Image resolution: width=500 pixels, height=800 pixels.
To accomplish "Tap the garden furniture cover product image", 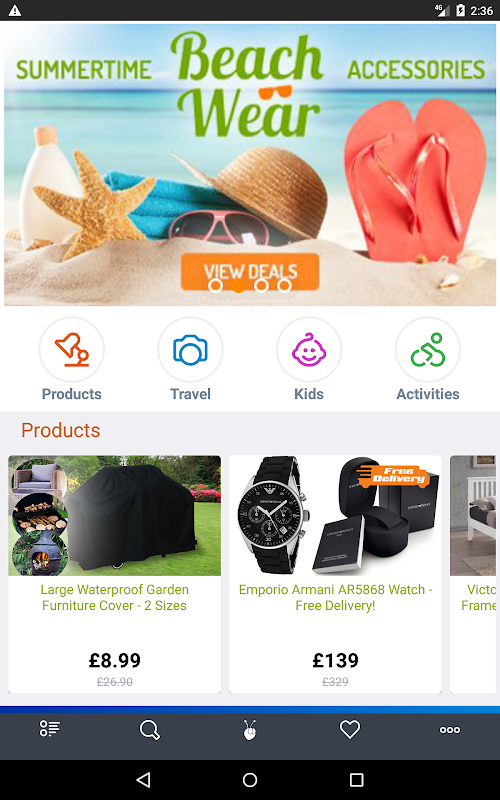I will [114, 515].
